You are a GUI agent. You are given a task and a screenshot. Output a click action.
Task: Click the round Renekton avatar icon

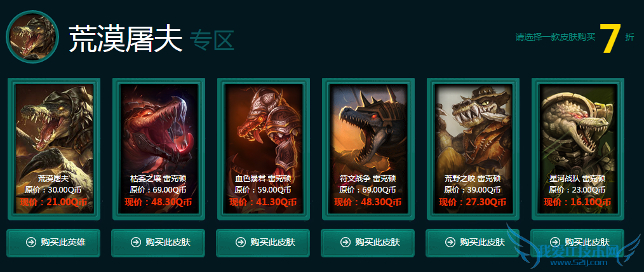point(32,37)
